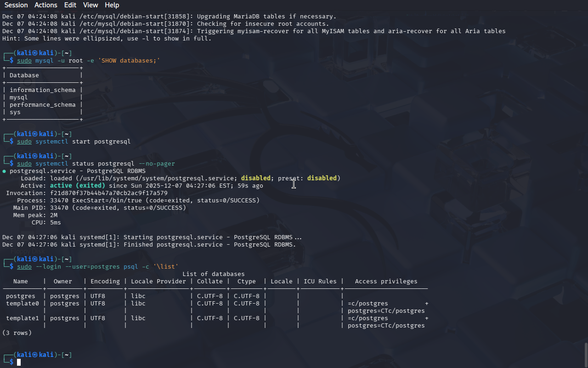Open the Session menu
Image resolution: width=588 pixels, height=368 pixels.
click(x=16, y=5)
